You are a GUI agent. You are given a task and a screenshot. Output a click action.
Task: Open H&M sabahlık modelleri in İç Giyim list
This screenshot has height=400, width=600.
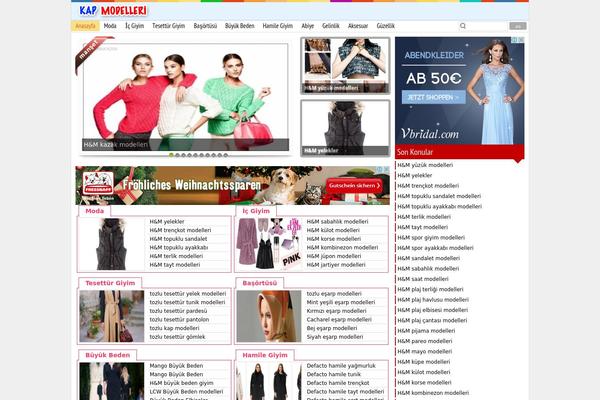(x=337, y=222)
